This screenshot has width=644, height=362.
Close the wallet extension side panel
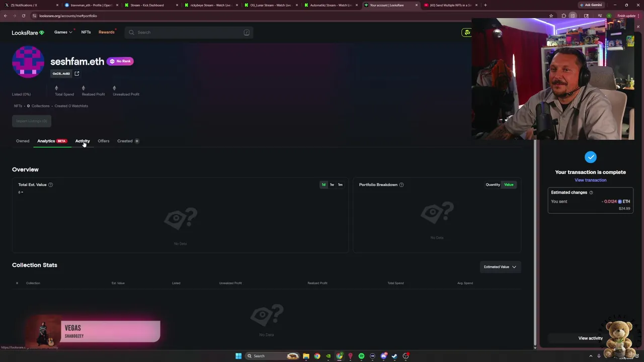click(x=638, y=27)
